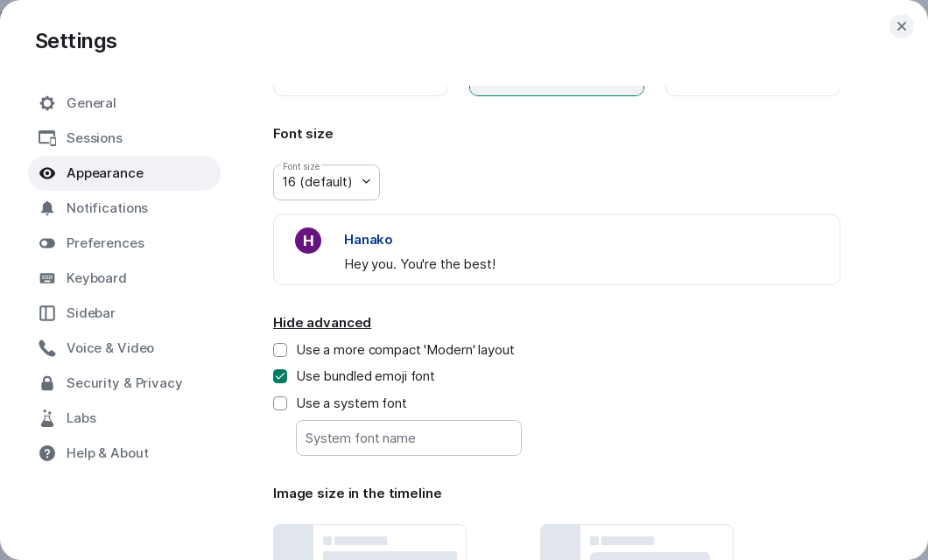Enable the compact 'Modern' layout checkbox
Image resolution: width=928 pixels, height=560 pixels.
point(280,350)
